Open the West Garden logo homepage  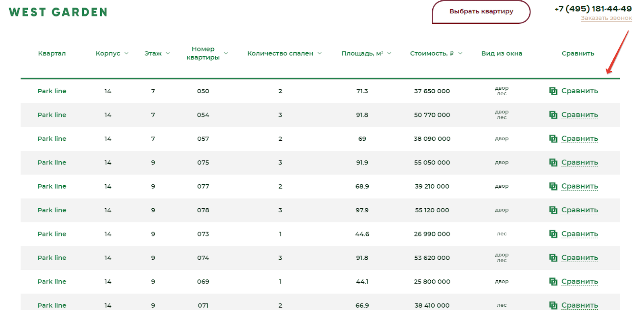[58, 12]
